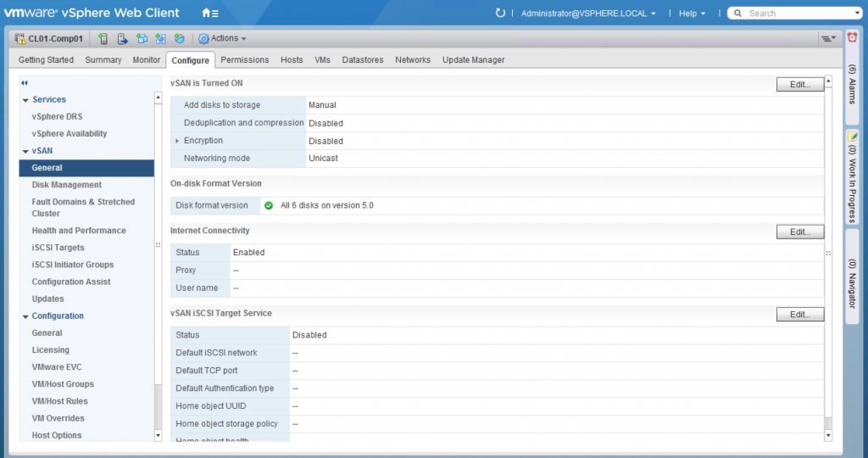868x458 pixels.
Task: Select Licensing under Configuration
Action: 50,350
